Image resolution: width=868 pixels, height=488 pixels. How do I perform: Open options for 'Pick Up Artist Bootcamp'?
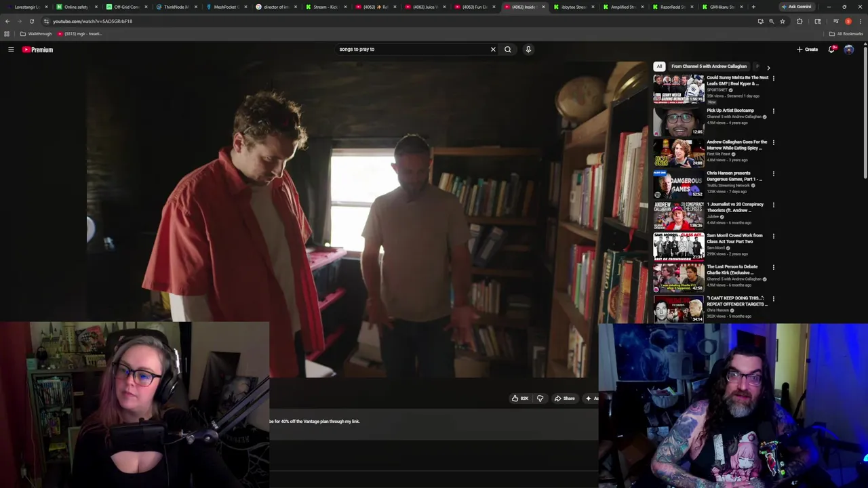click(x=773, y=111)
